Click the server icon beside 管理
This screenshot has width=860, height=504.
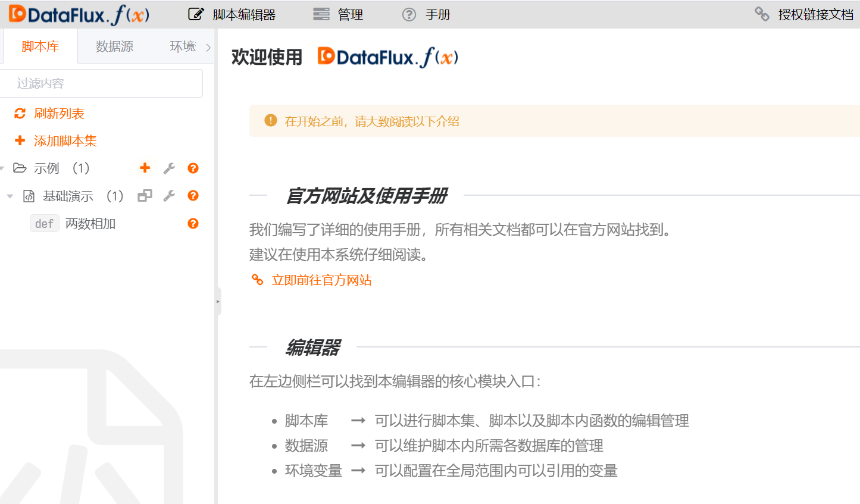click(x=321, y=14)
